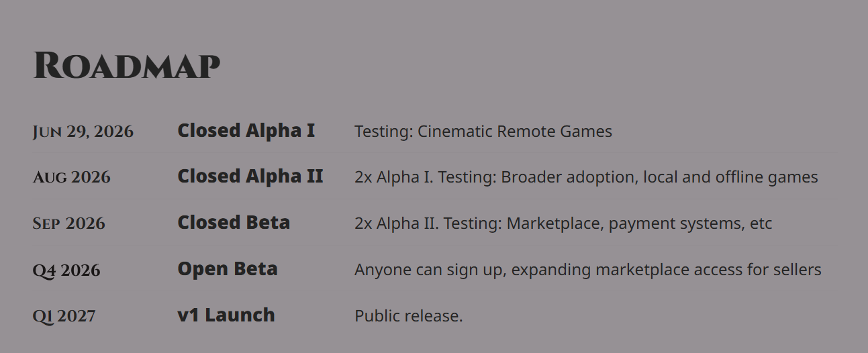Click the Broader adoption description text
Viewport: 868px width, 353px height.
click(x=586, y=177)
